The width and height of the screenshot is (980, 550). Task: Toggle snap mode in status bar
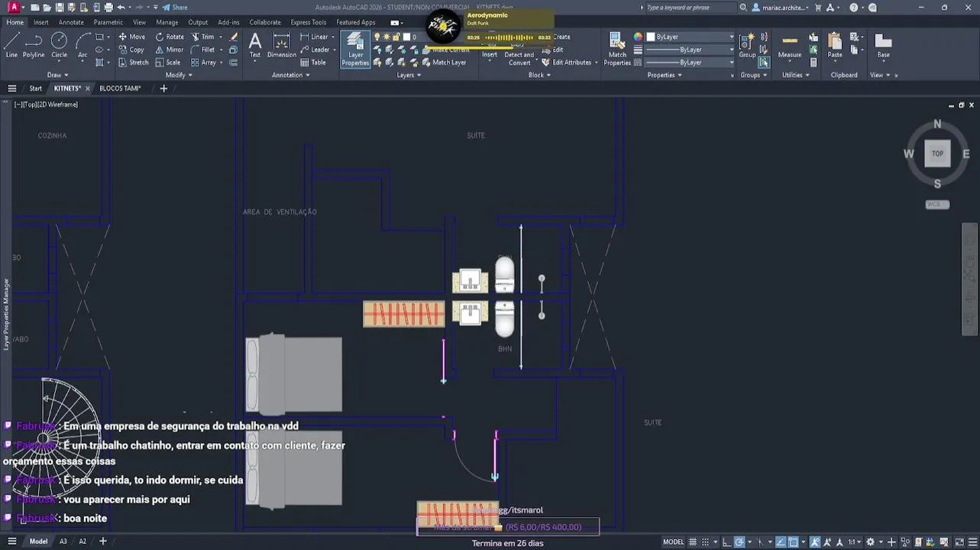point(707,542)
